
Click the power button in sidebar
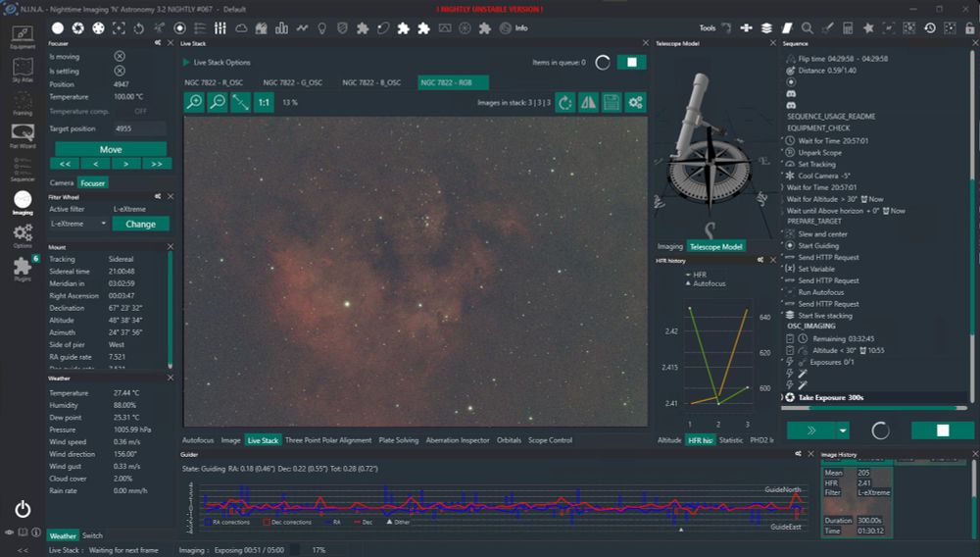tap(23, 510)
